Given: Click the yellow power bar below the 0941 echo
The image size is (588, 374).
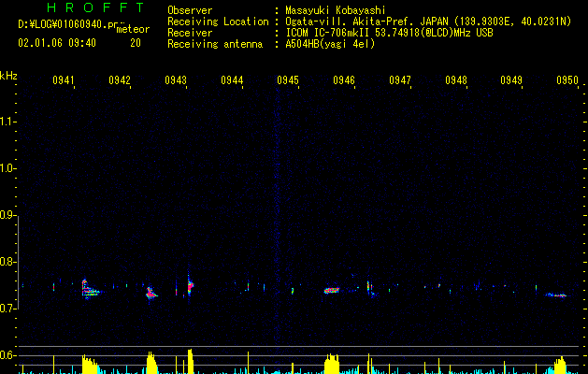Looking at the screenshot, I should click(x=90, y=365).
